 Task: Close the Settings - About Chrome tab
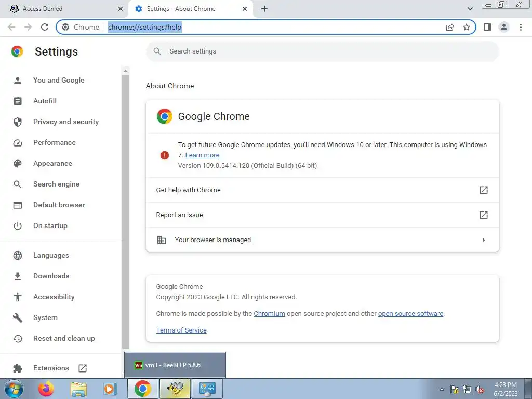click(x=245, y=9)
